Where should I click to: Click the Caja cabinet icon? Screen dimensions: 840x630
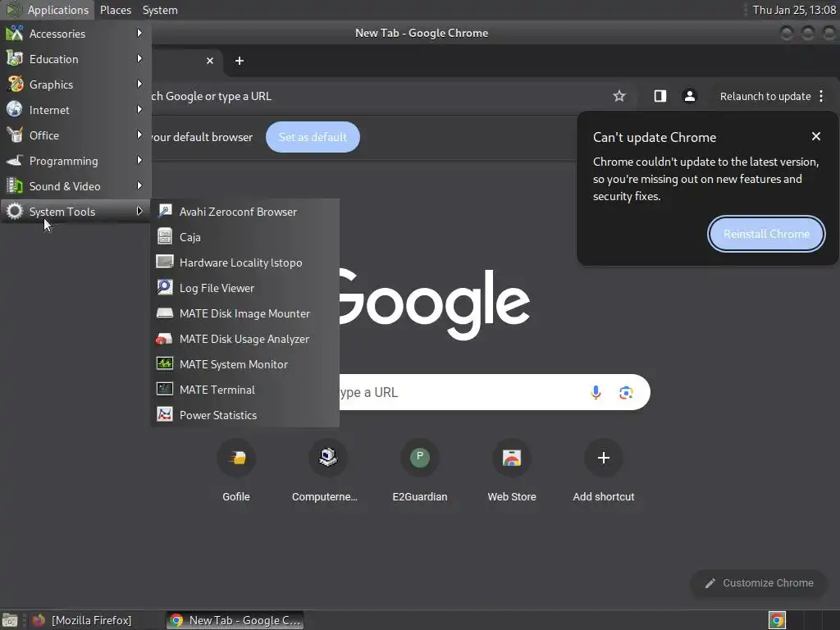(164, 236)
